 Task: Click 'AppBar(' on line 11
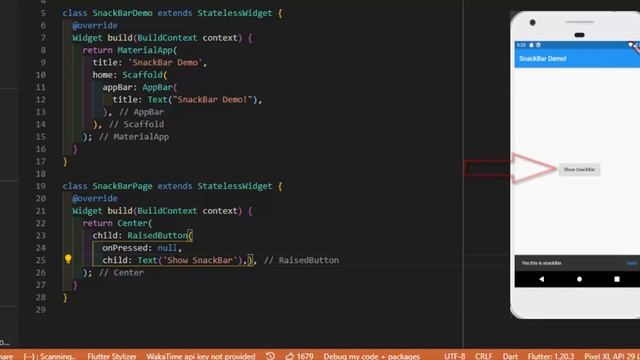[160, 87]
